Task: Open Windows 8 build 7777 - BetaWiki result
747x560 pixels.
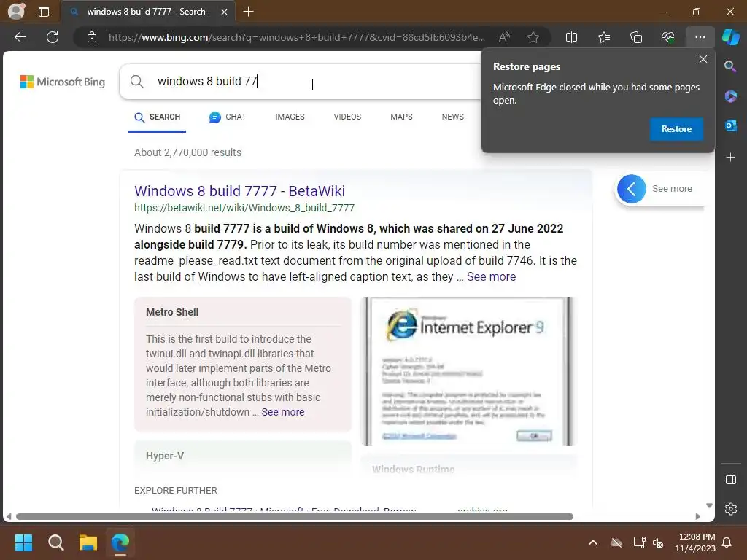Action: coord(239,191)
